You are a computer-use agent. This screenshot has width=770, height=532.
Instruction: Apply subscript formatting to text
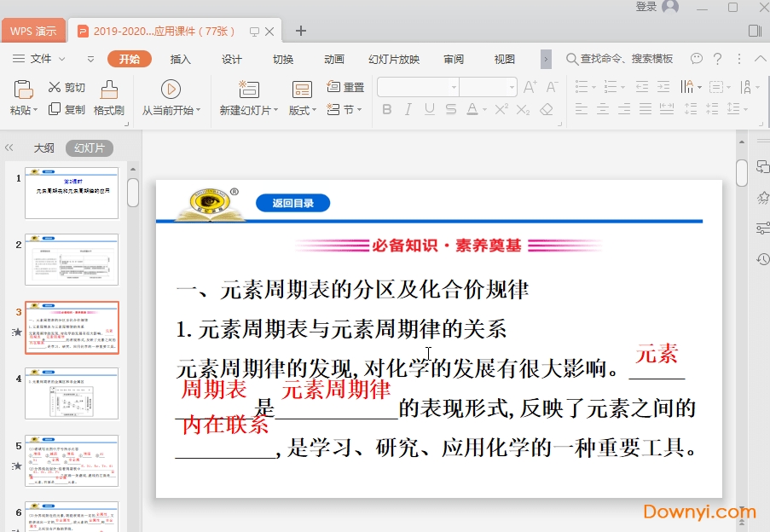(x=521, y=109)
